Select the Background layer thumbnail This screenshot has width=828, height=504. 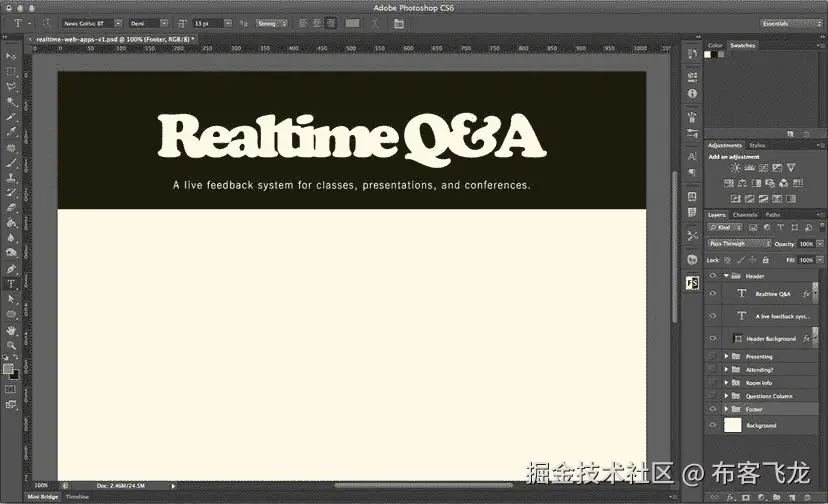pyautogui.click(x=732, y=425)
